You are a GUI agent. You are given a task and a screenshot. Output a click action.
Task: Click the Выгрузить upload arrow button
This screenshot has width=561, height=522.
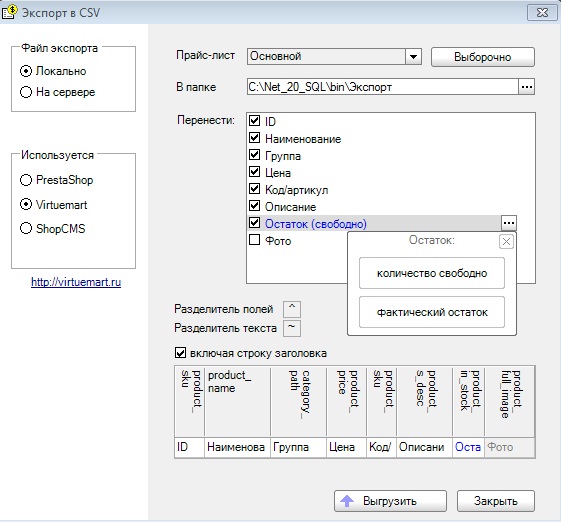[x=390, y=501]
